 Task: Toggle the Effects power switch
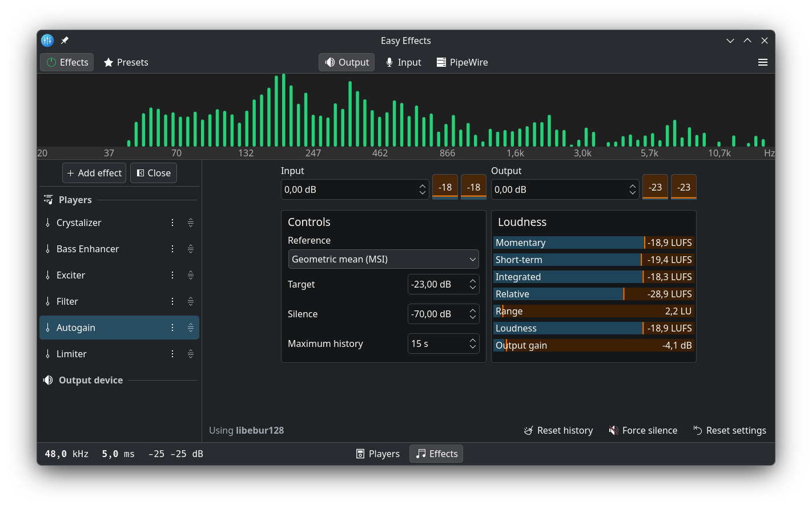(x=51, y=62)
